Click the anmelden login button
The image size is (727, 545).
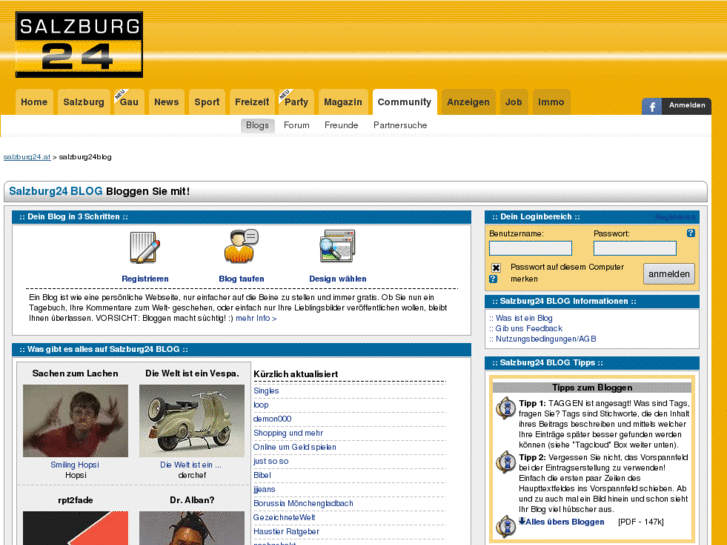coord(669,274)
